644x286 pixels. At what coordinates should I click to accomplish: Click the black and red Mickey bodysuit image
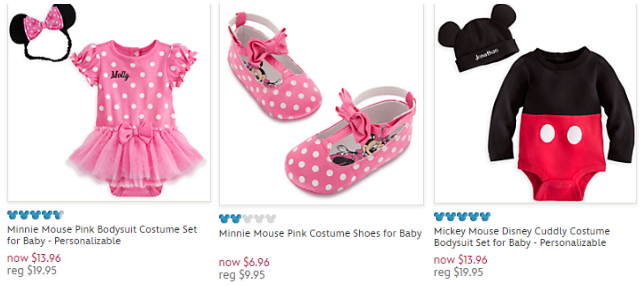tap(560, 125)
